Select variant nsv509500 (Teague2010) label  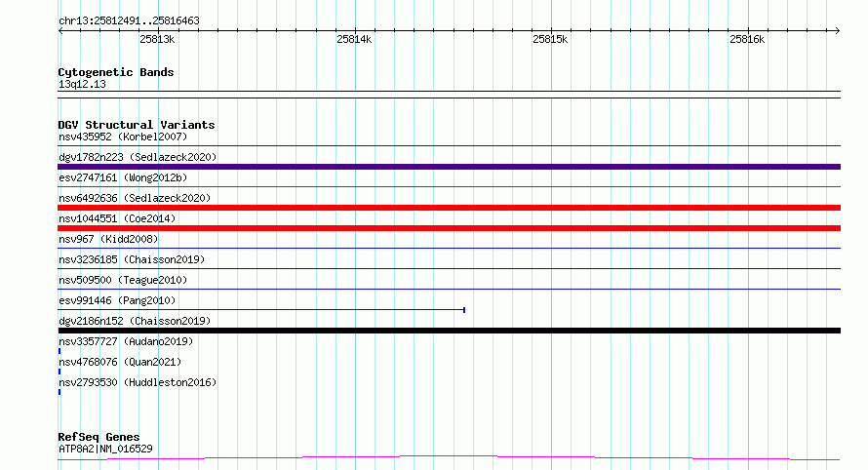(x=123, y=280)
